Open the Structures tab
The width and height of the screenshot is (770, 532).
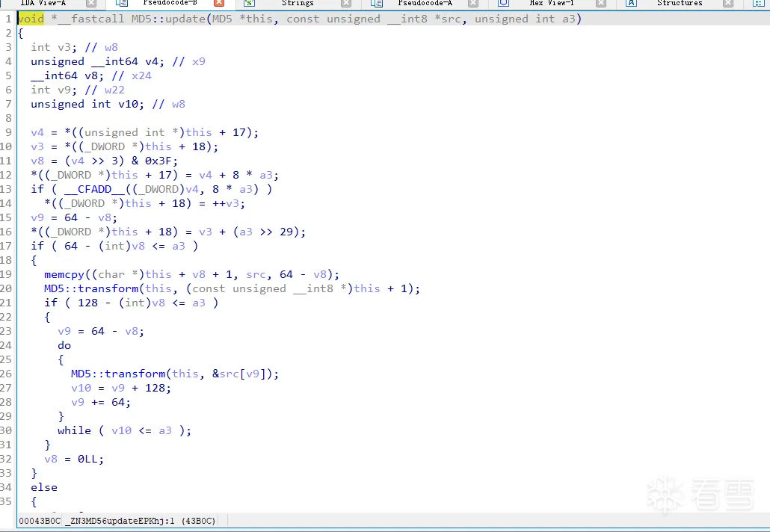[x=680, y=3]
